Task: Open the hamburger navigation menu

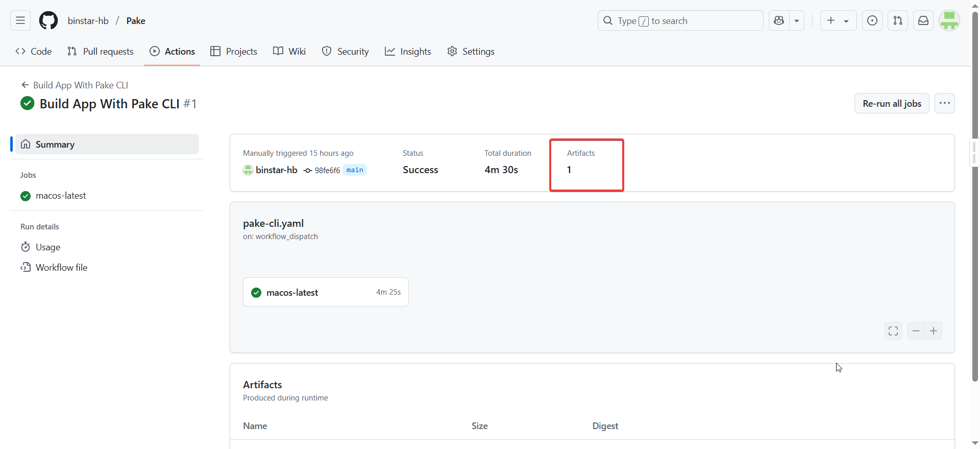Action: (x=20, y=20)
